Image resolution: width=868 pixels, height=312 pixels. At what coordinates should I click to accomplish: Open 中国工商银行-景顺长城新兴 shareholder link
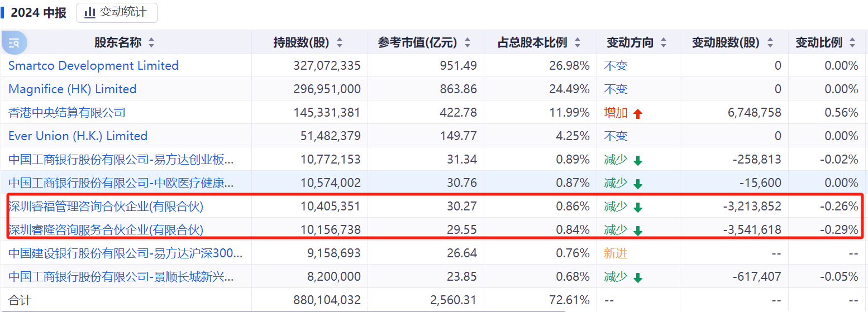click(121, 276)
